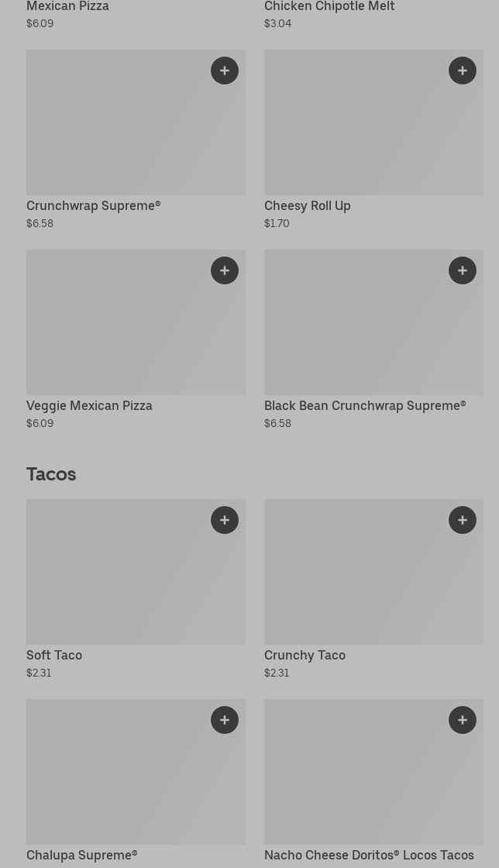This screenshot has width=499, height=868.
Task: Add Chalupa Supreme with plus icon
Action: point(225,720)
